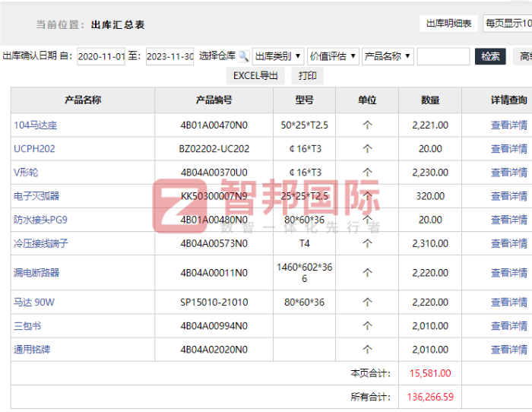Click the 打印 print button
The image size is (532, 412).
tap(307, 76)
